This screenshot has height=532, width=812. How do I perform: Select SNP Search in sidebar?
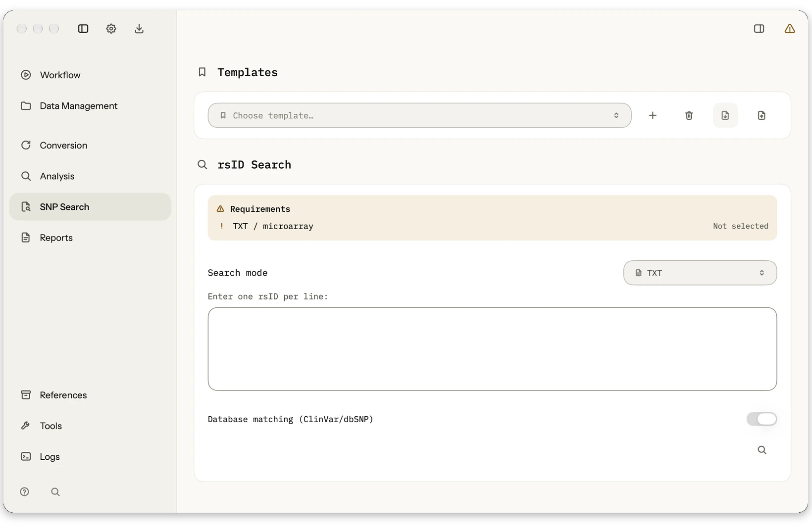pyautogui.click(x=90, y=207)
